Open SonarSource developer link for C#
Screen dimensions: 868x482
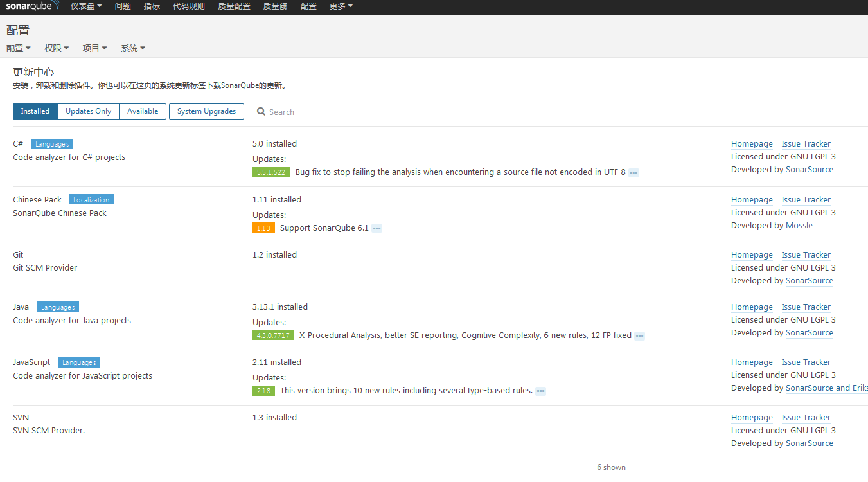click(810, 170)
